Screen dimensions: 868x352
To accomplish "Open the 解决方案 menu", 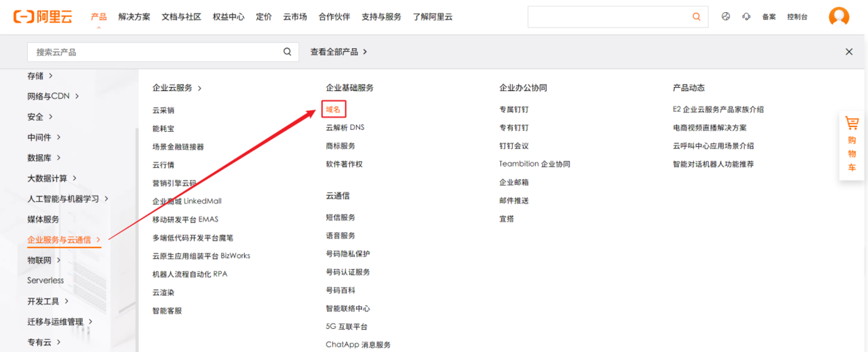I will point(134,17).
